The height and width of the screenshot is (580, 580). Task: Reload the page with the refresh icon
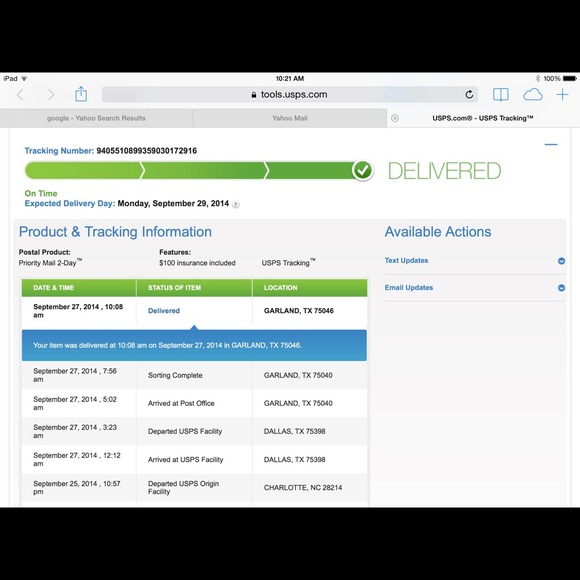point(469,95)
